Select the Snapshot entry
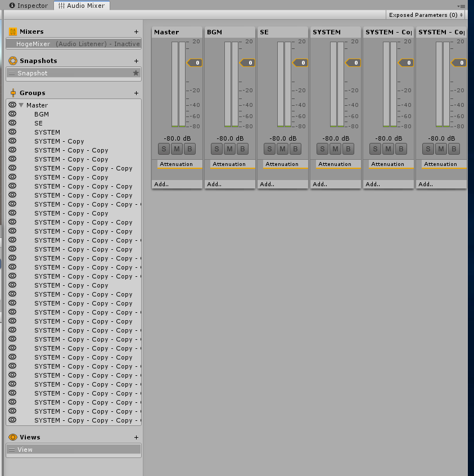The image size is (474, 476). pyautogui.click(x=74, y=73)
